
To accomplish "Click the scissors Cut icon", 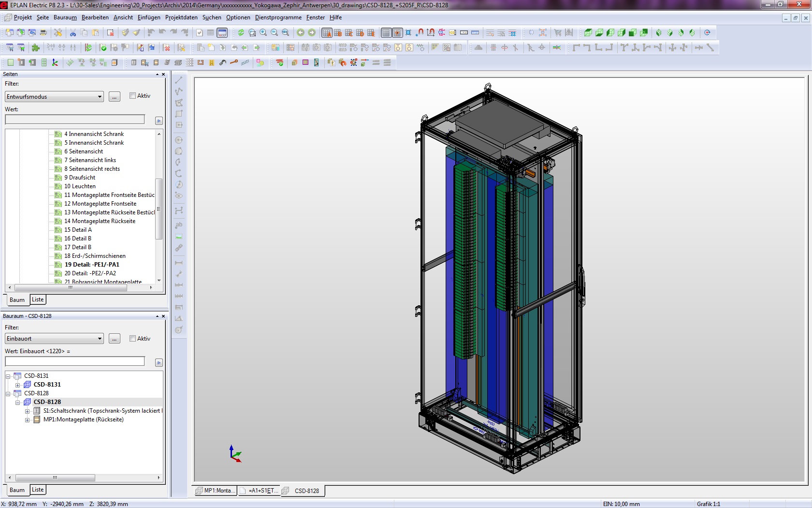I will click(73, 33).
